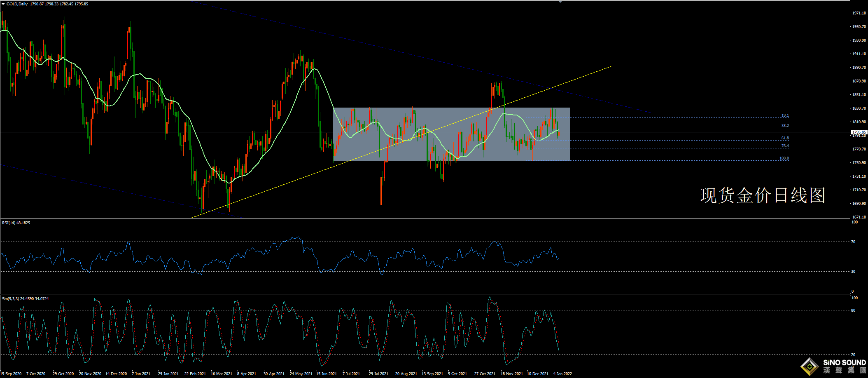Click the 1830.70 price axis label

click(x=859, y=108)
